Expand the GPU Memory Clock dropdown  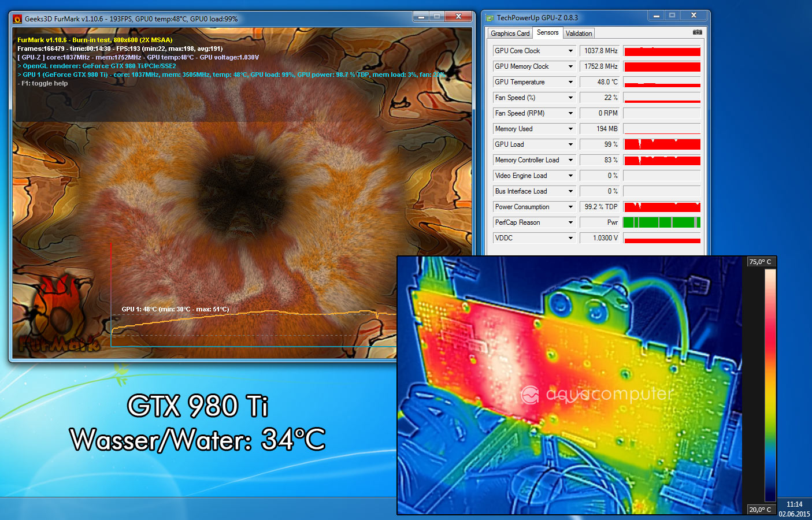570,66
